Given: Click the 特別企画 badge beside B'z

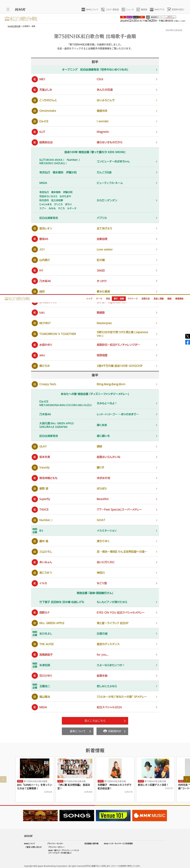Looking at the screenshot, I should coord(35,530).
